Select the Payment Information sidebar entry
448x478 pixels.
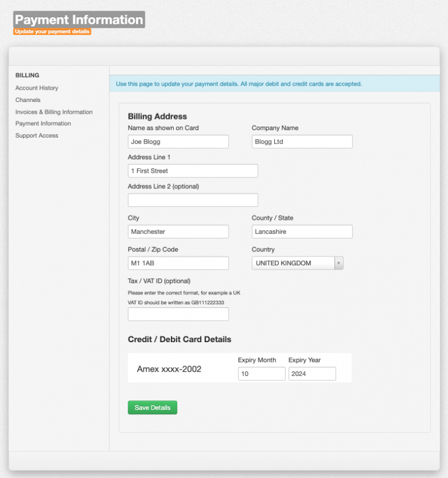43,123
